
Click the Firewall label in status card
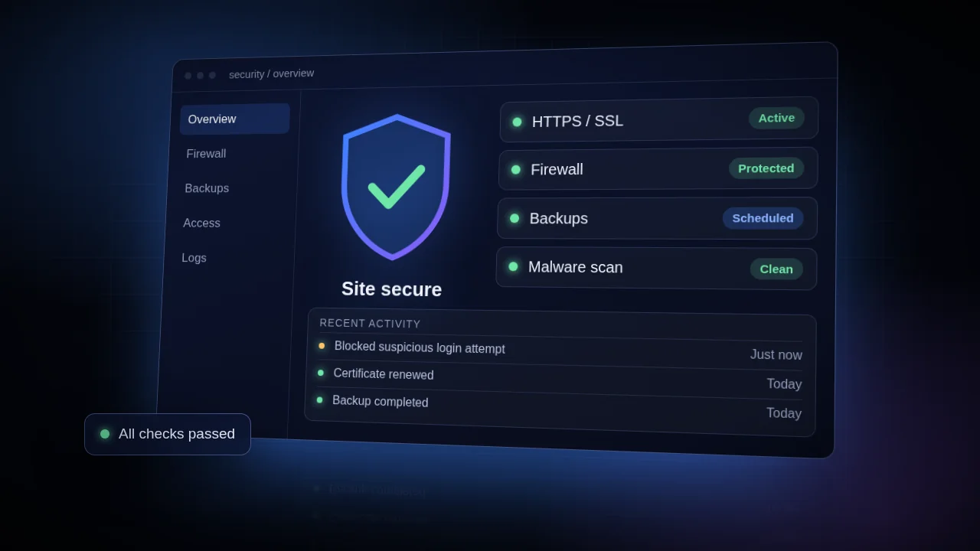(x=557, y=169)
